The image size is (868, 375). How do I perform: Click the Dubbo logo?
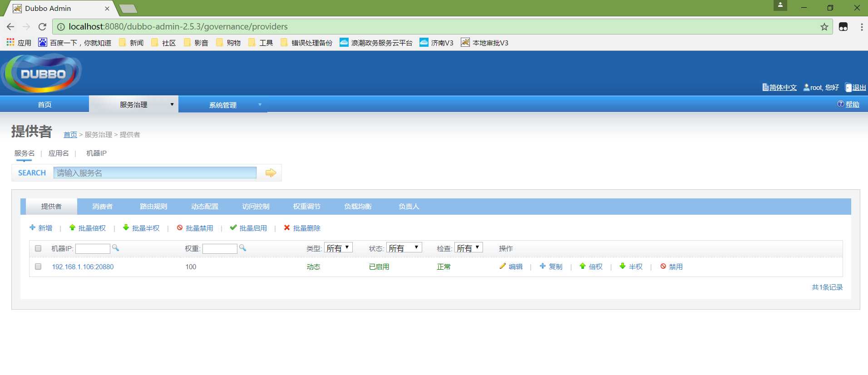(41, 73)
